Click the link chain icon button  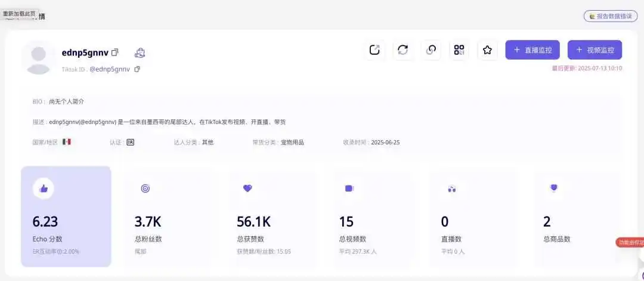tap(431, 50)
